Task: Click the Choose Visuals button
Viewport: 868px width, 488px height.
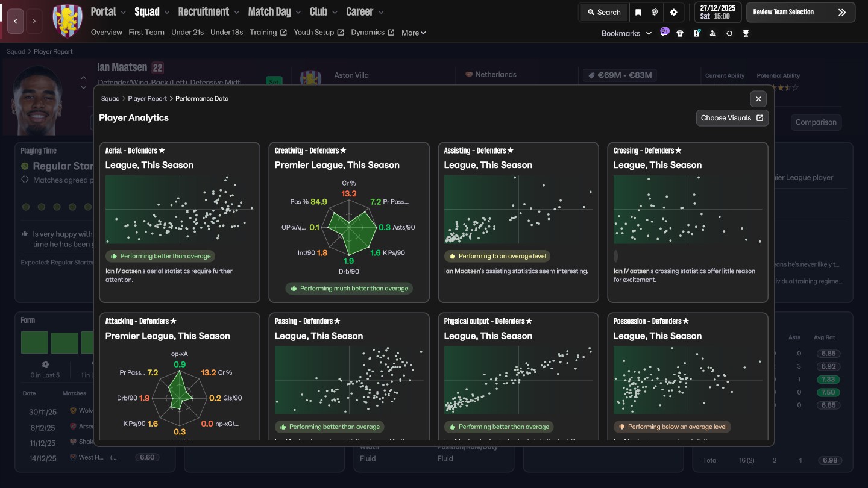Action: pos(732,118)
